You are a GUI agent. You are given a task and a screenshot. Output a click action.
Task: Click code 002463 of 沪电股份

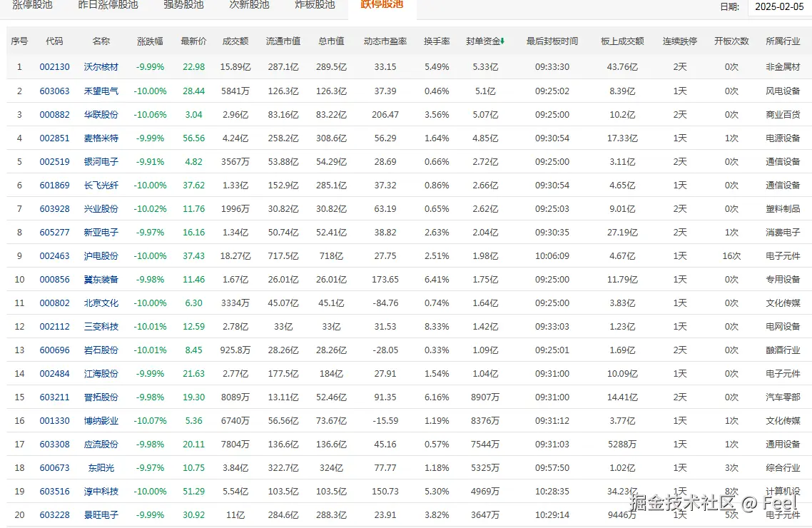coord(55,255)
